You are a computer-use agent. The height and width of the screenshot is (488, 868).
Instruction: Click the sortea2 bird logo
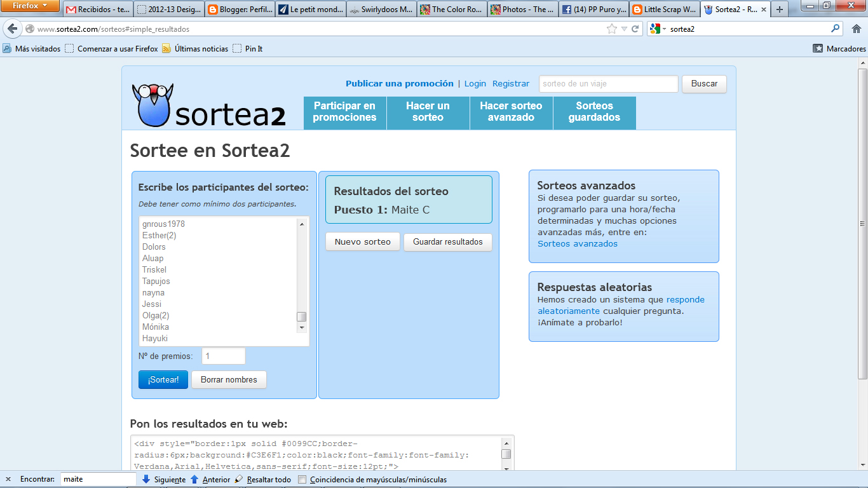tap(152, 105)
